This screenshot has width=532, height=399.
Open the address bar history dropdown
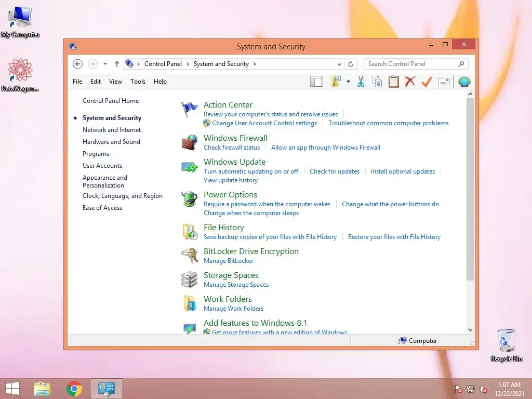(x=339, y=64)
